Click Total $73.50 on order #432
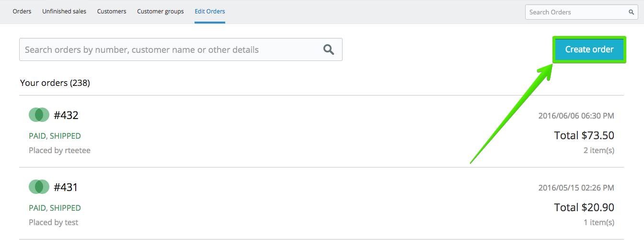 pyautogui.click(x=584, y=135)
